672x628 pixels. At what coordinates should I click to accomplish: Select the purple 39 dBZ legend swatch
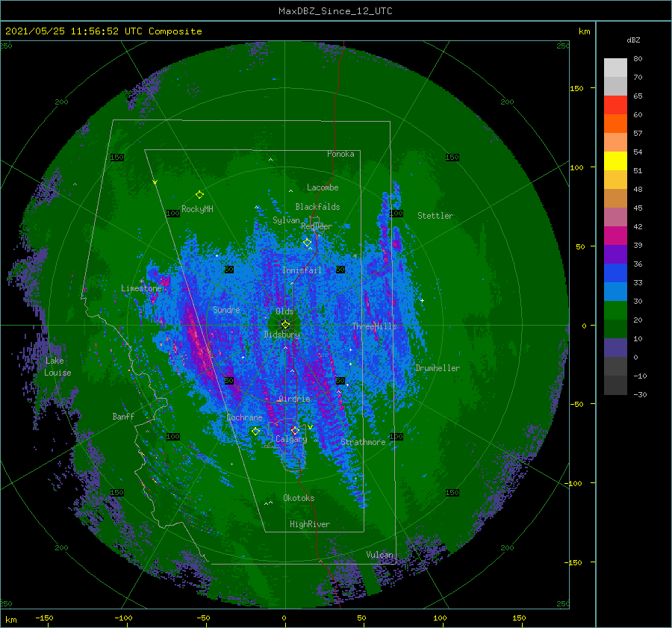coord(615,255)
